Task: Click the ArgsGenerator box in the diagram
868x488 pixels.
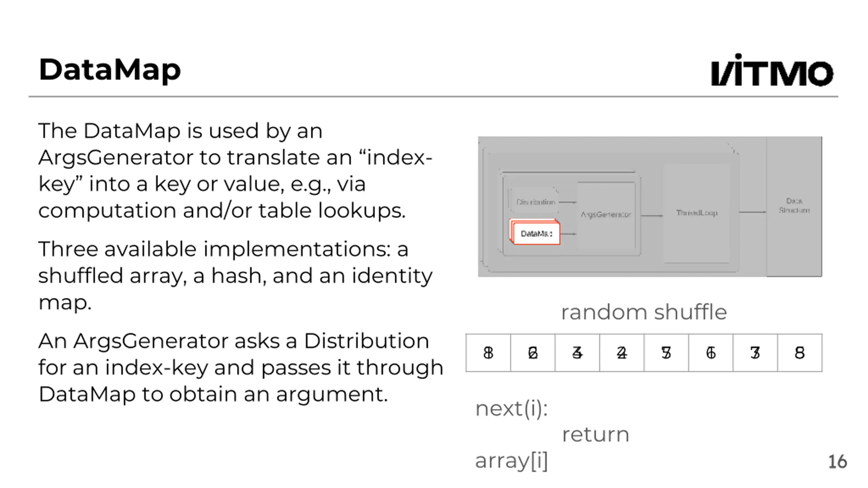Action: click(606, 215)
